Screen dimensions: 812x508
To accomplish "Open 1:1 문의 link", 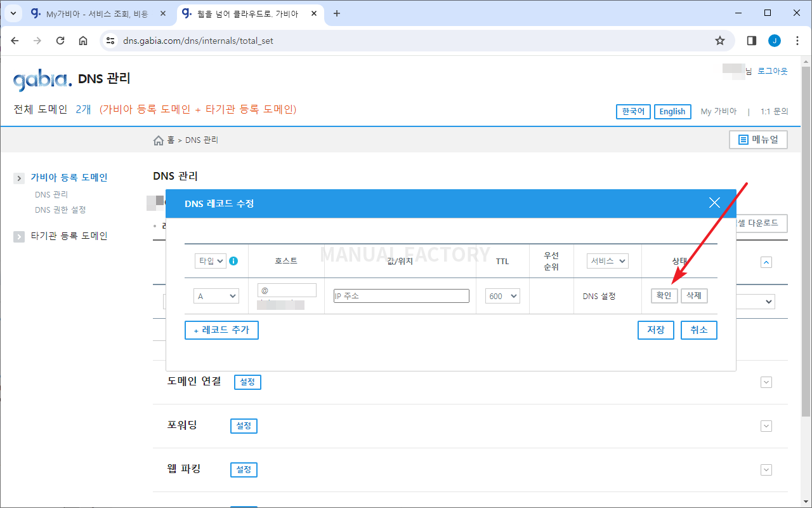I will tap(774, 112).
